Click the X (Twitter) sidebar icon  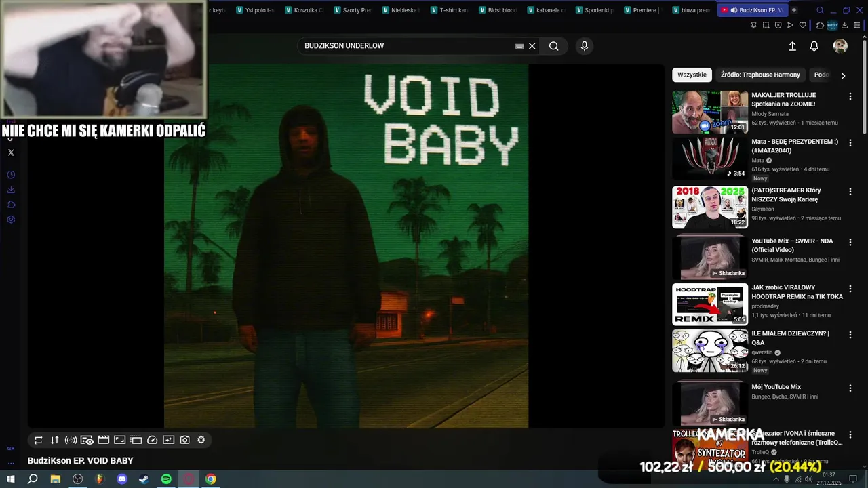11,152
